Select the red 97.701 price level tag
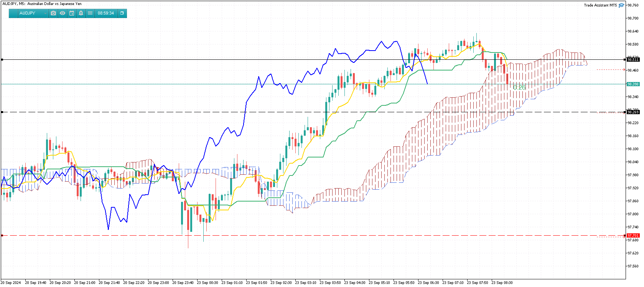Viewport: 644px width, 287px height. [633, 236]
